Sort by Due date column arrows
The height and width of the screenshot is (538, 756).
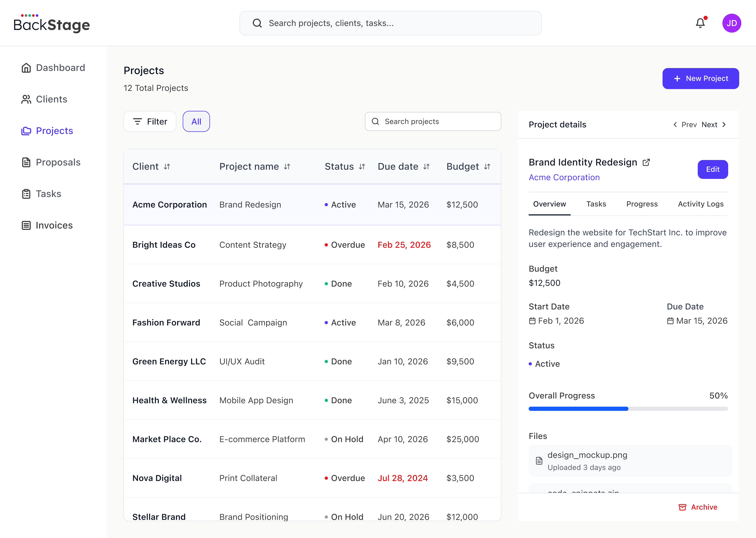point(427,167)
